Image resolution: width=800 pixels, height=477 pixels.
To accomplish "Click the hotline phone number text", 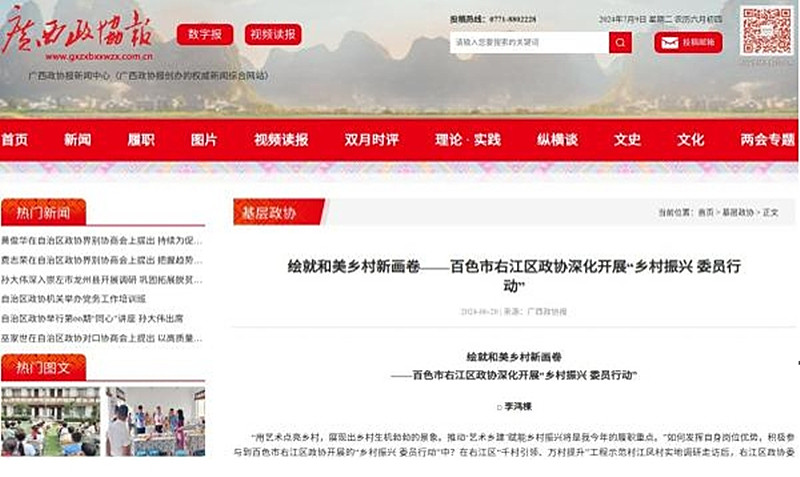I will point(513,19).
